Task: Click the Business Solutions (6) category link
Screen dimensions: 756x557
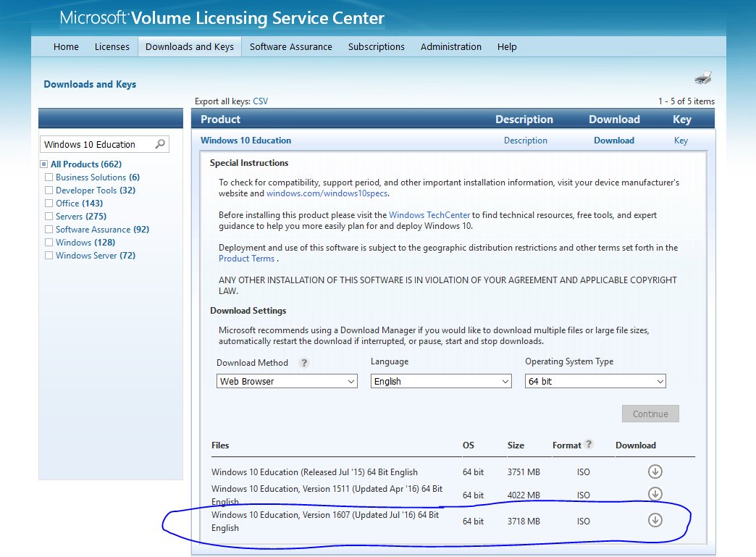Action: [98, 177]
